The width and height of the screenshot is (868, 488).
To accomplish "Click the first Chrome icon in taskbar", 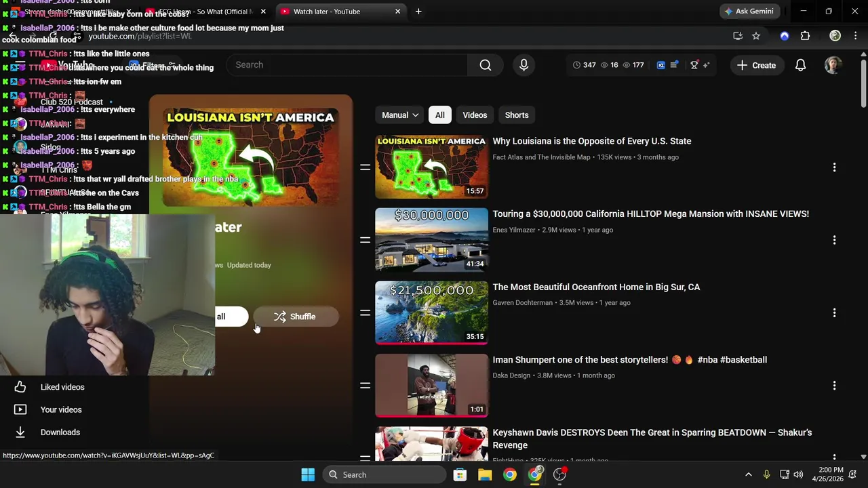I will (510, 474).
